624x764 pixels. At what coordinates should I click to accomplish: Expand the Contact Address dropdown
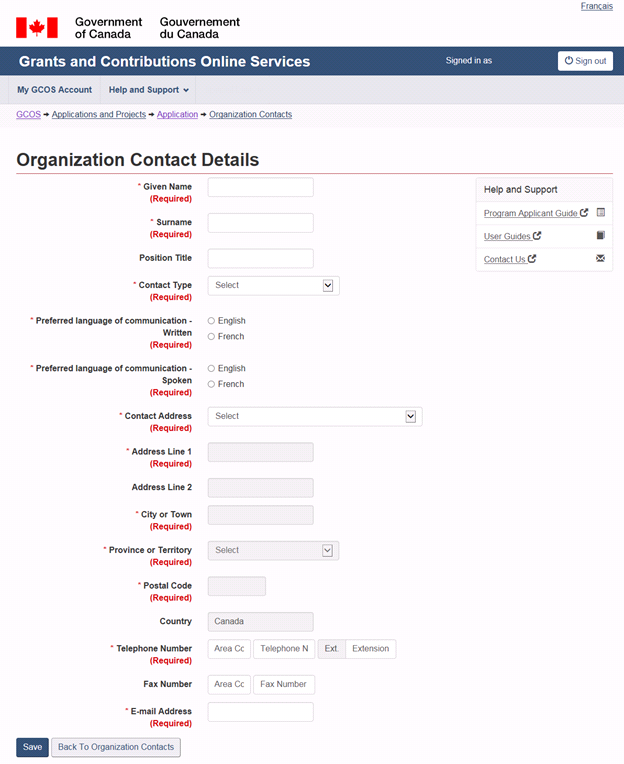click(314, 416)
